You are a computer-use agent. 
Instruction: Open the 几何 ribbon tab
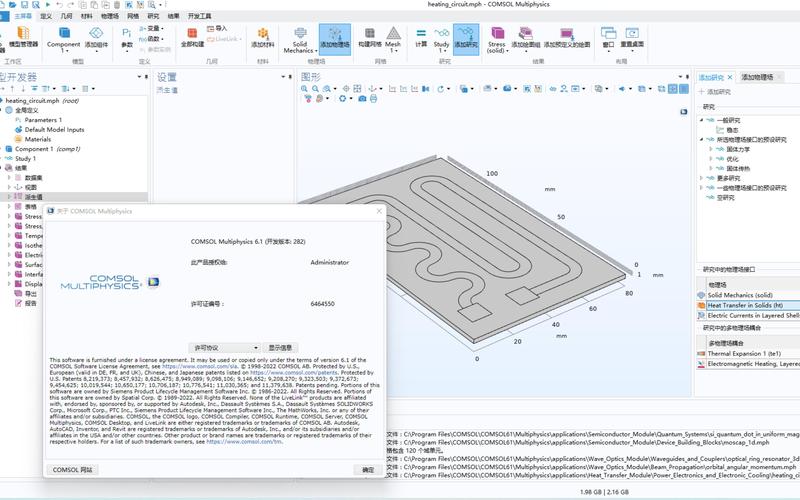(x=66, y=16)
